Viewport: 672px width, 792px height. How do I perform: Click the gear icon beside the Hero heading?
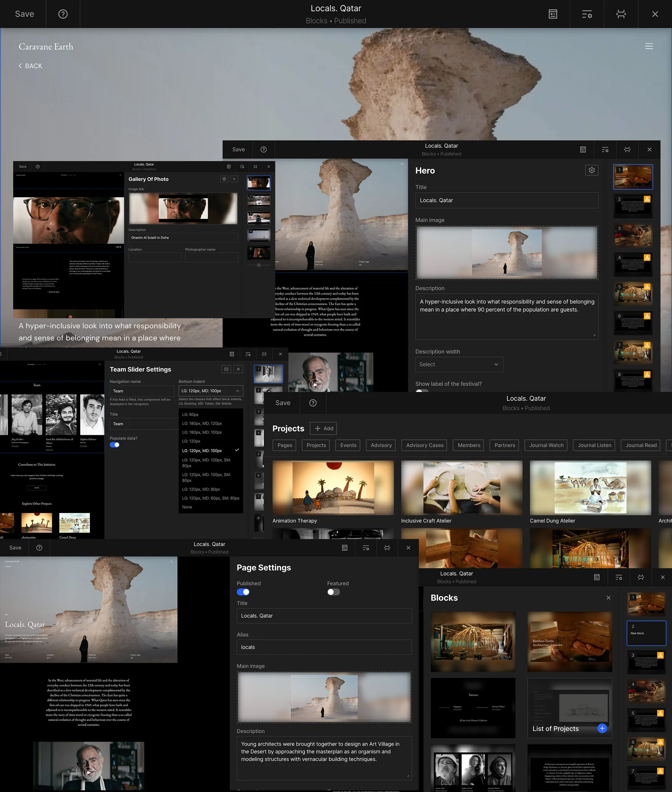click(591, 170)
